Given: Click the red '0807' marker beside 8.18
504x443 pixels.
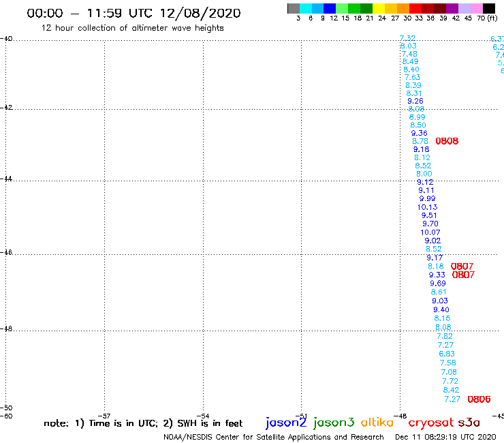Looking at the screenshot, I should pos(462,266).
